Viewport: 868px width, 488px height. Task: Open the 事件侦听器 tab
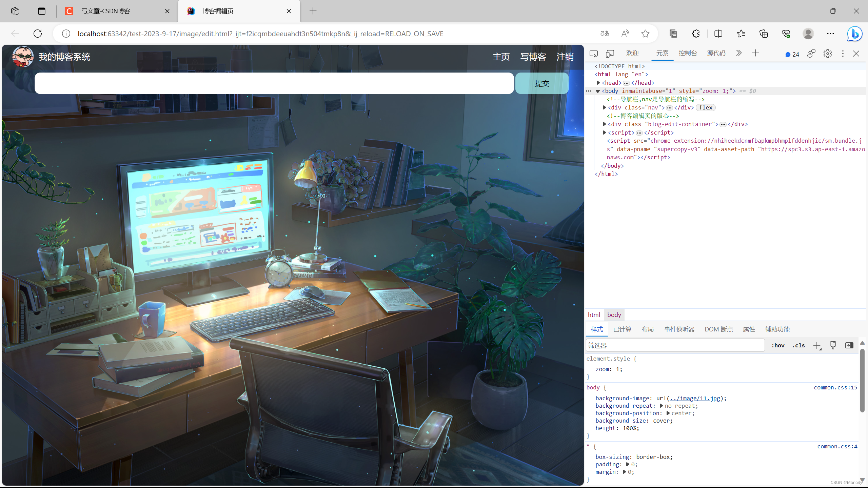coord(679,329)
